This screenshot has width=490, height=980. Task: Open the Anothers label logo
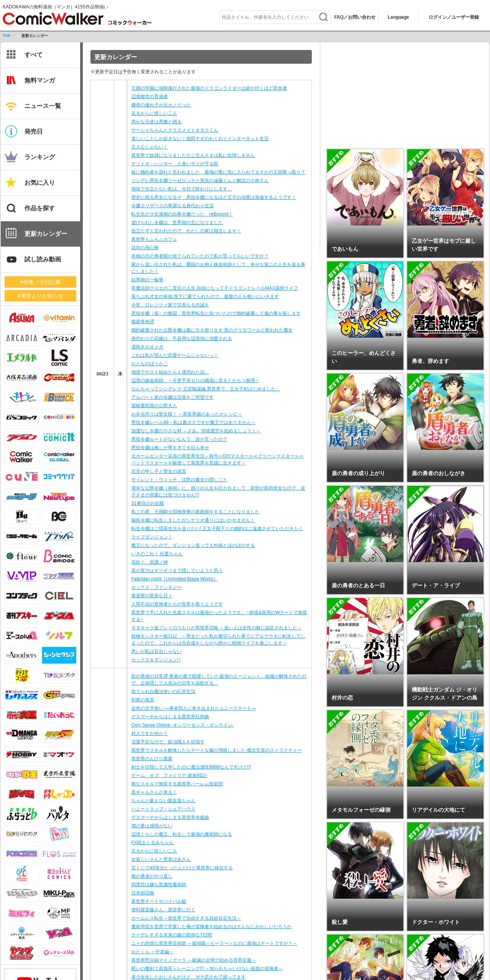[22, 655]
